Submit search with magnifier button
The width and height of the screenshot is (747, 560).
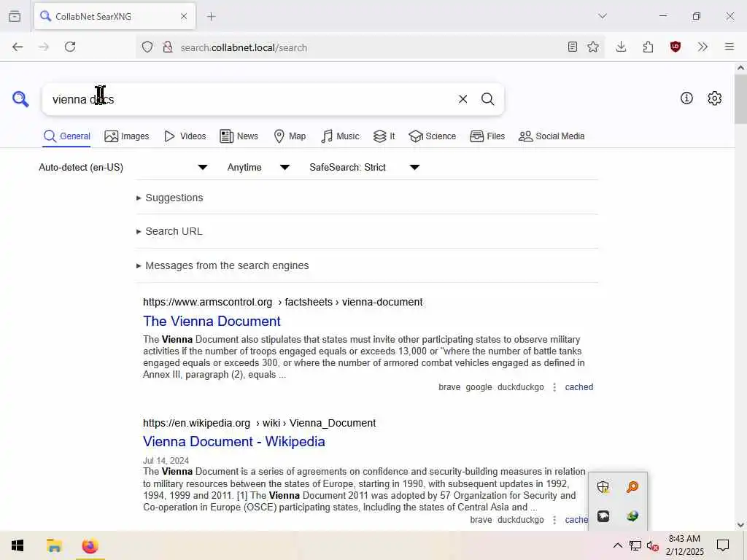[487, 99]
